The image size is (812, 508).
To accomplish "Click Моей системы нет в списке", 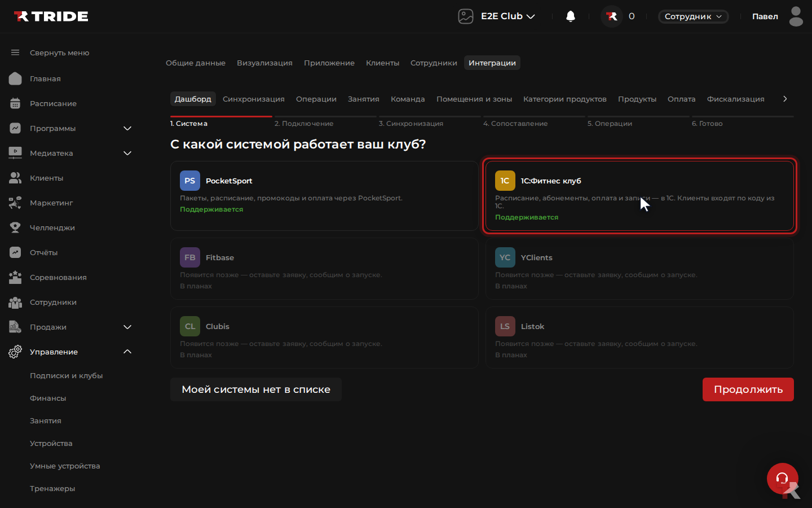I will [256, 389].
